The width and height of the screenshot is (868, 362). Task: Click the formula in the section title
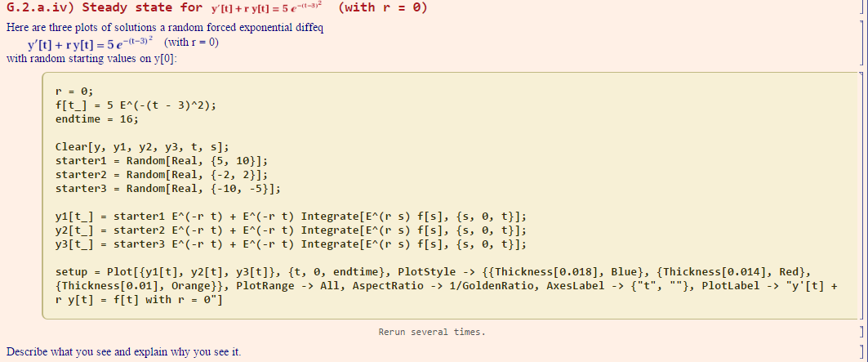267,9
